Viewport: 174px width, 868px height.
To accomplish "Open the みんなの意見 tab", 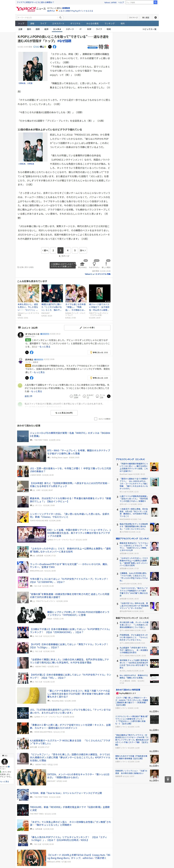I will (x=92, y=24).
